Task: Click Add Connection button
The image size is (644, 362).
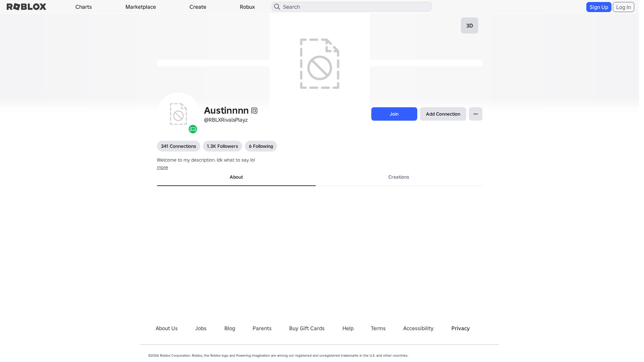Action: pyautogui.click(x=443, y=114)
